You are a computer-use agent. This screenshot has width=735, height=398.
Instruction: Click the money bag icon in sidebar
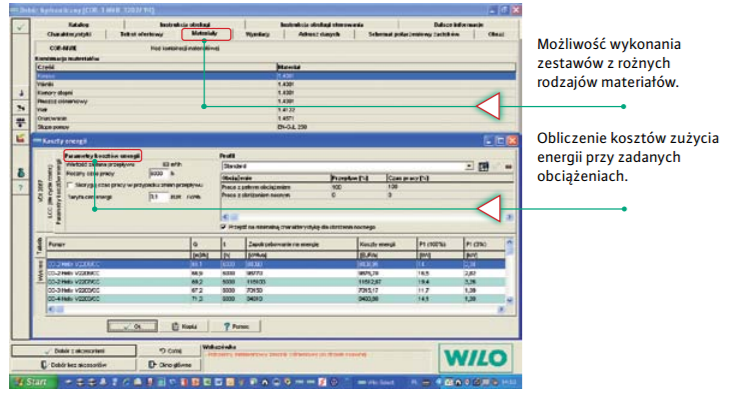(21, 173)
